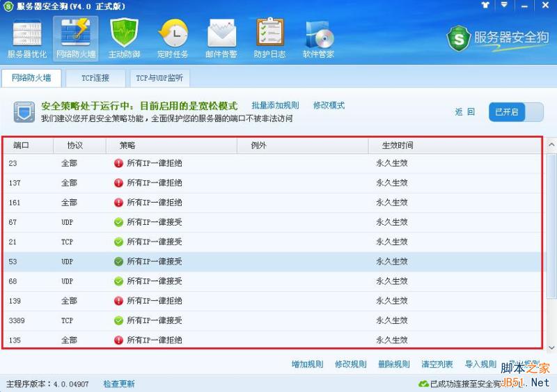
Task: Click the rule list vertical scrollbar thumb
Action: 551,226
